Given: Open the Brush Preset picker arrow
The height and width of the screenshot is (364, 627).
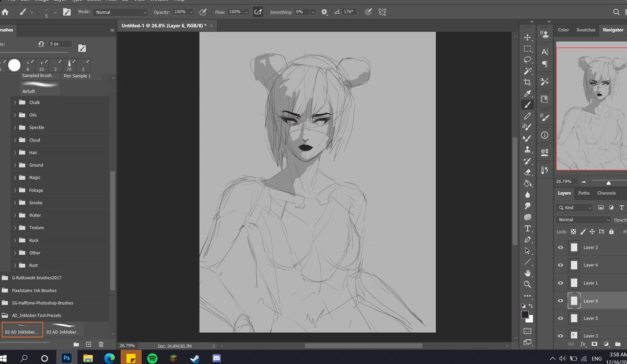Looking at the screenshot, I should [x=55, y=11].
